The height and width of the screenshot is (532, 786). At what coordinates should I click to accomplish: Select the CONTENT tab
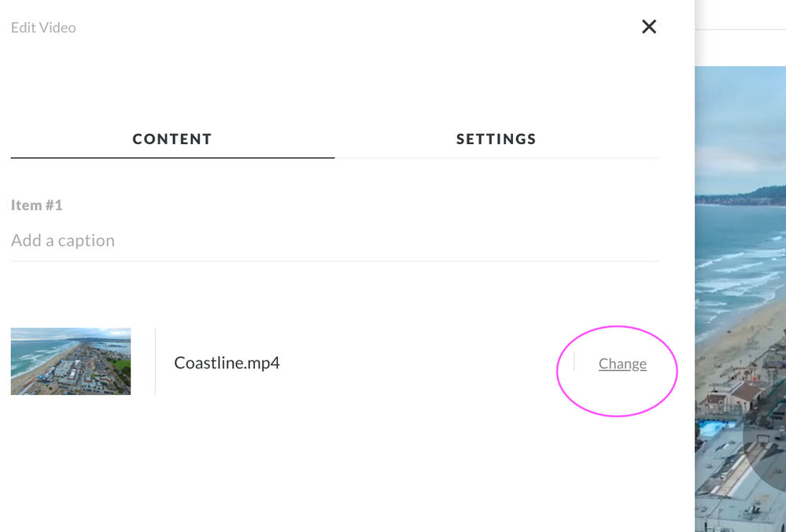pos(172,139)
